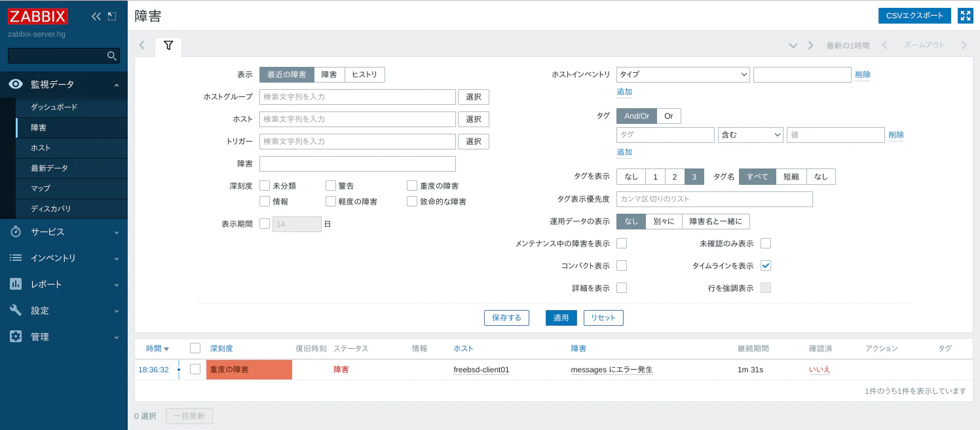The height and width of the screenshot is (430, 980).
Task: Check 未分類 severity checkbox
Action: tap(265, 186)
